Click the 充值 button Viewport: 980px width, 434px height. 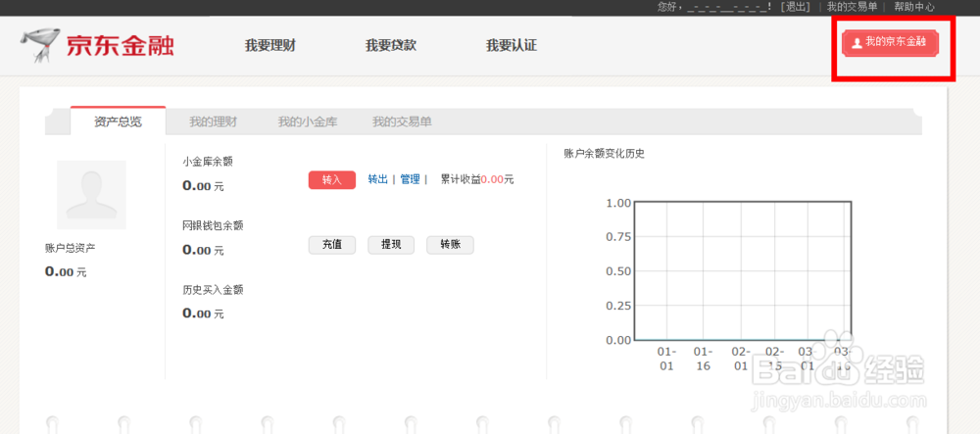click(332, 245)
